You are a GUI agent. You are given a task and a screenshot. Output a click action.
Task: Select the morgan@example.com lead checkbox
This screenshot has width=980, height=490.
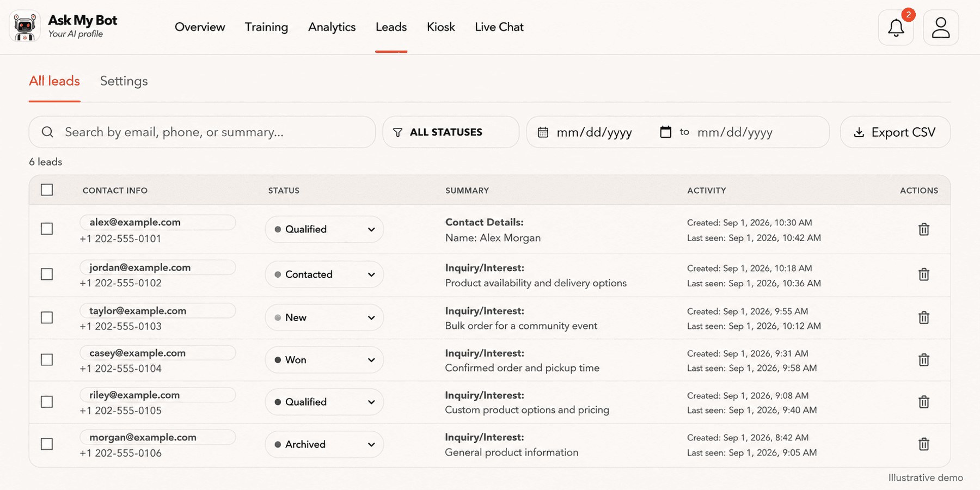tap(47, 444)
